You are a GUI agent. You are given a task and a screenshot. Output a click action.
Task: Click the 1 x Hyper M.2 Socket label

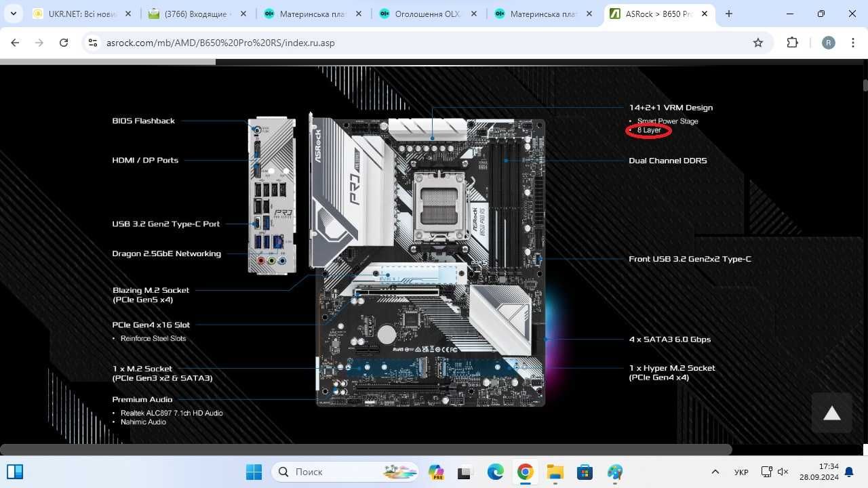[x=672, y=373]
